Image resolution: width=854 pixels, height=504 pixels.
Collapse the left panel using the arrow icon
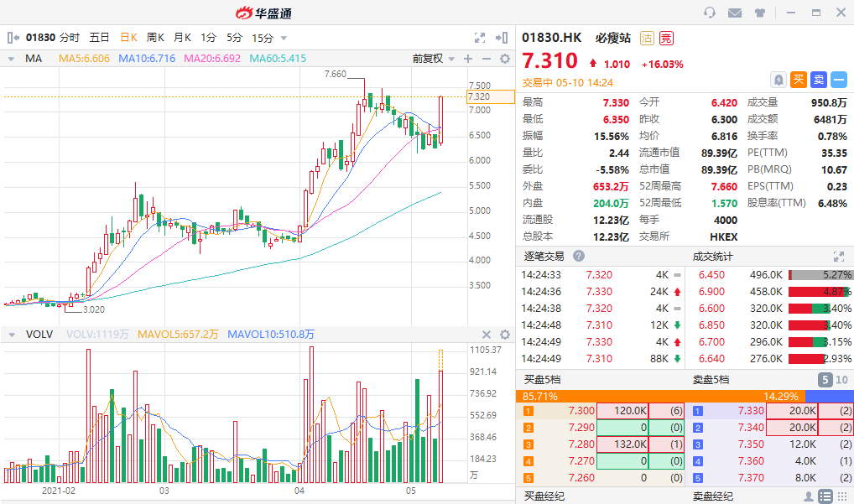(x=13, y=38)
